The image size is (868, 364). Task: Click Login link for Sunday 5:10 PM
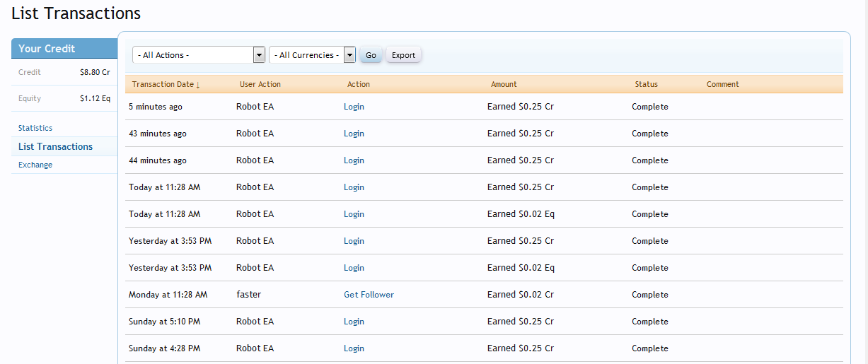(354, 322)
